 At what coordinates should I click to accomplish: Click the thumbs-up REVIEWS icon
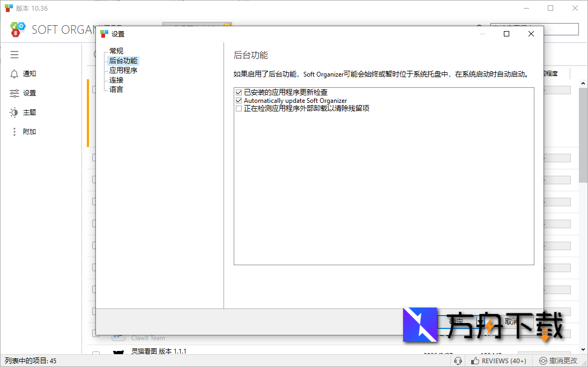pyautogui.click(x=475, y=361)
